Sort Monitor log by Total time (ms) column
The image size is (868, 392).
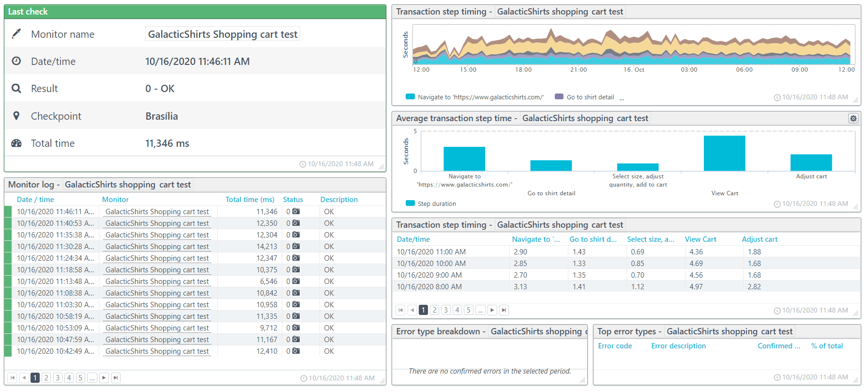click(x=250, y=200)
